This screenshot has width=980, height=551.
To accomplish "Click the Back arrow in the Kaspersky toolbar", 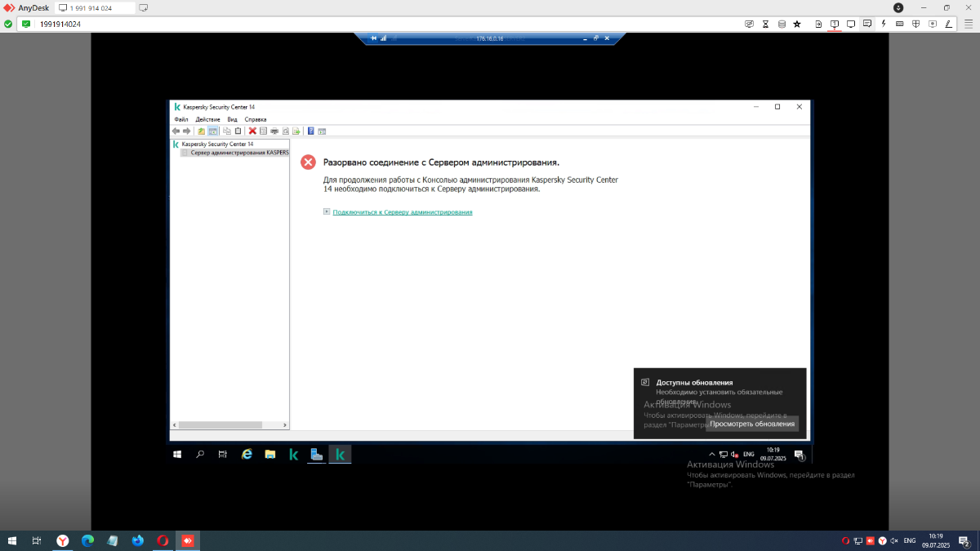I will [176, 131].
